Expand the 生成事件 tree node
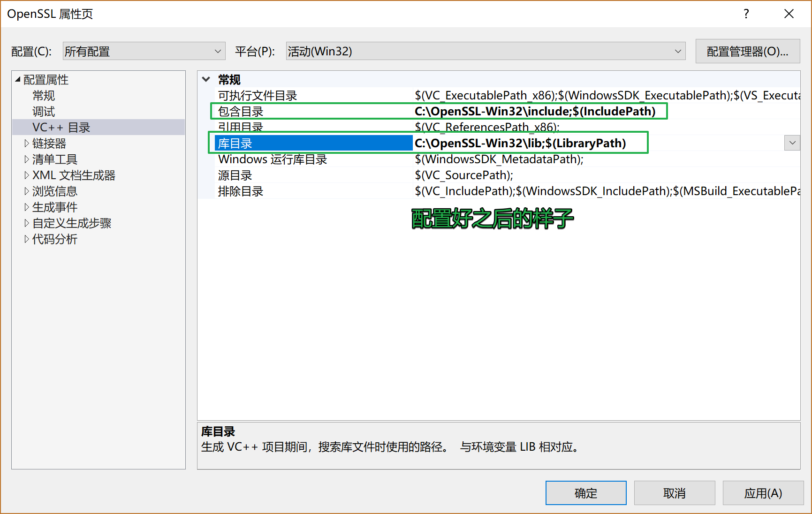This screenshot has width=812, height=514. coord(27,207)
